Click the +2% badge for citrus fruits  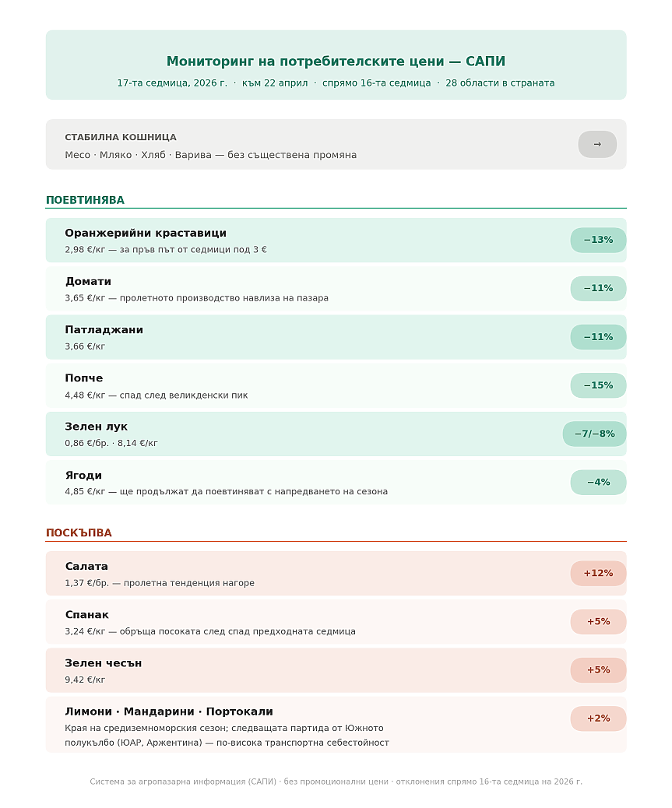[x=598, y=718]
